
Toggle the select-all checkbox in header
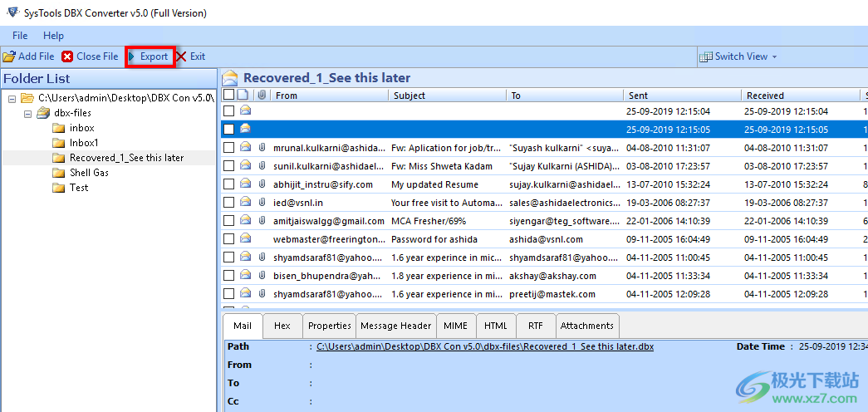pos(228,96)
